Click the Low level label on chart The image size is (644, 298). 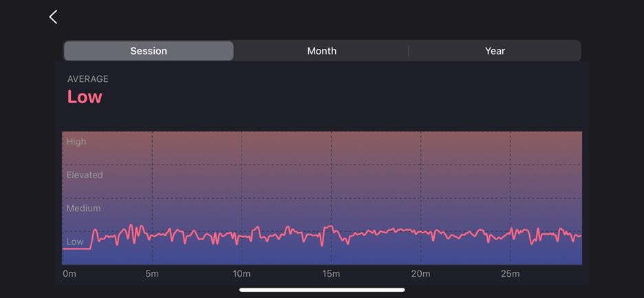click(x=75, y=242)
